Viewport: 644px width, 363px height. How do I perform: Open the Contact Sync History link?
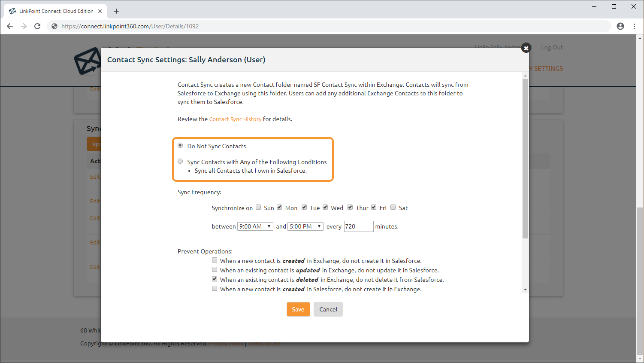click(x=235, y=119)
